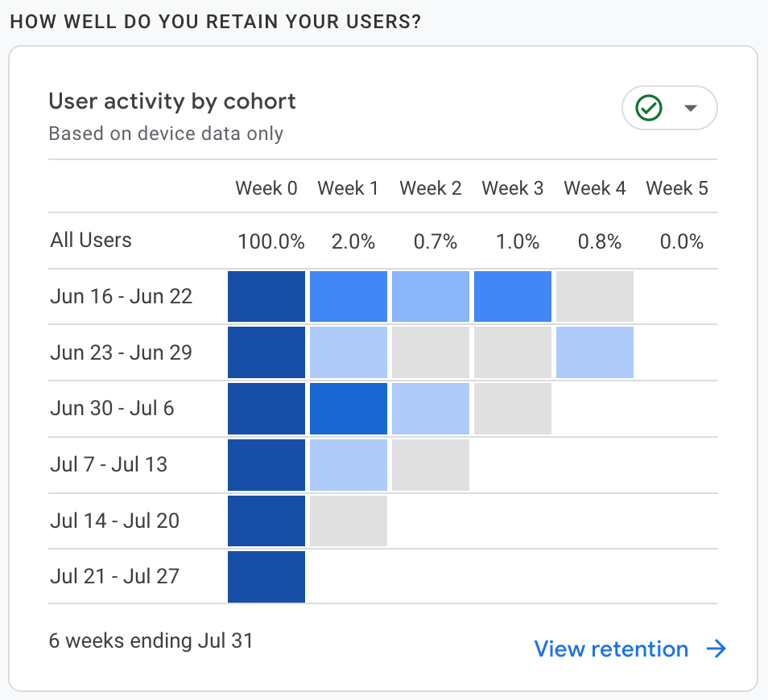Select the Jun 30 - Jul 6 Week 1 cell
Screen dimensions: 768x700
pos(349,409)
